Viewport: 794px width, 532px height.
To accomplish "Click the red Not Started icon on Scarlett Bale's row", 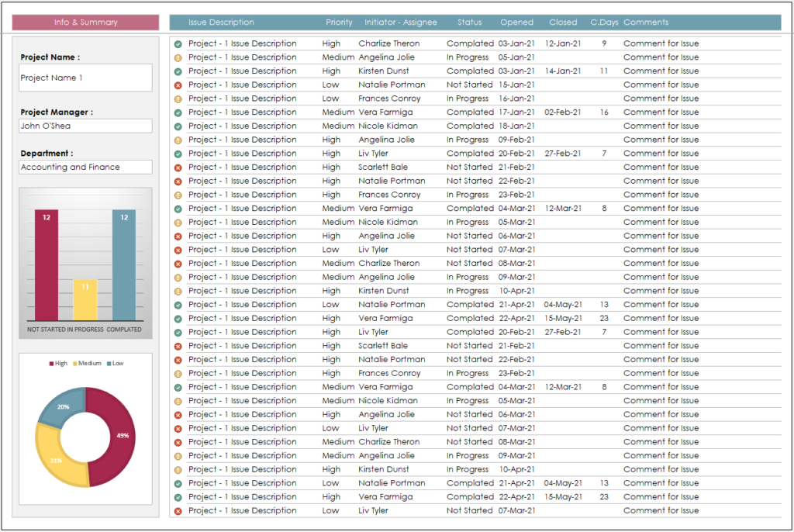I will 179,167.
